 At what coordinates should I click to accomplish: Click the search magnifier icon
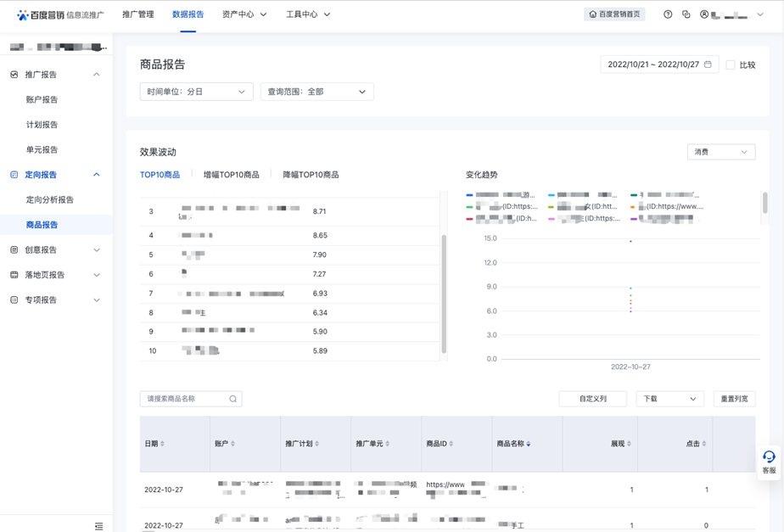232,399
